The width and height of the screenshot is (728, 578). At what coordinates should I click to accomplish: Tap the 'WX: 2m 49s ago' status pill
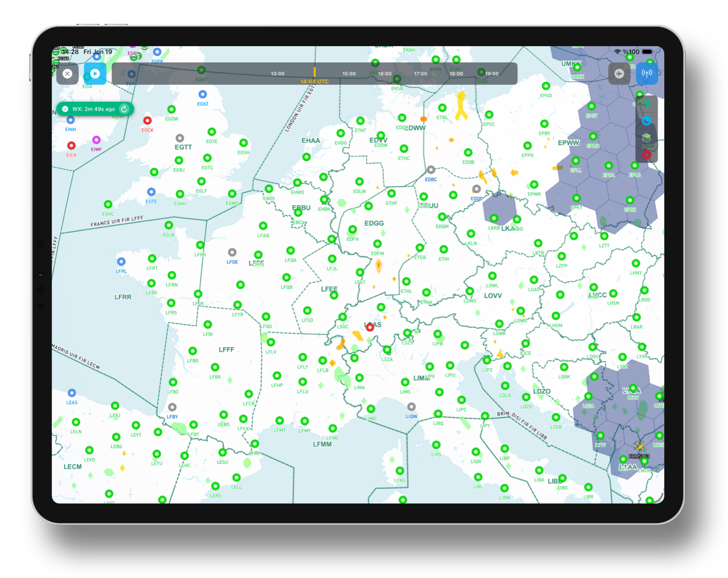point(95,109)
